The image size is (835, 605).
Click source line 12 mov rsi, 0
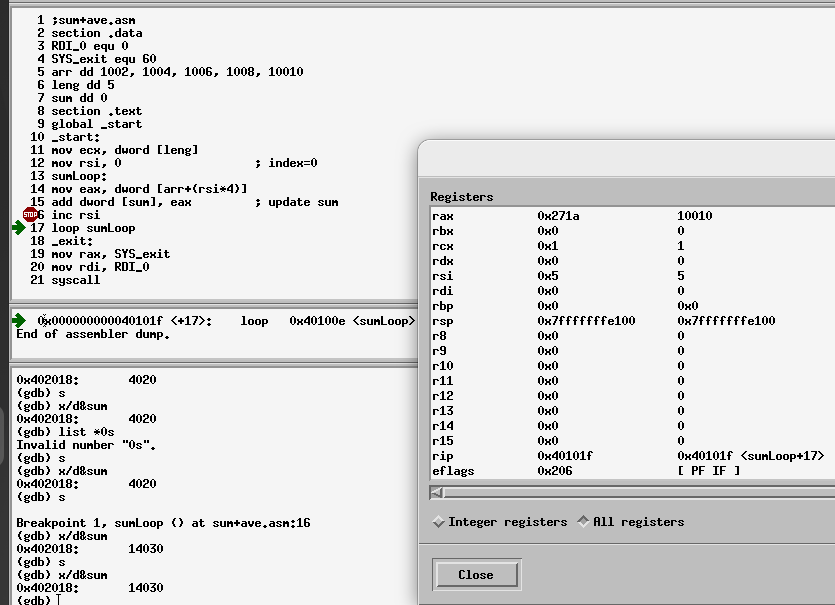coord(86,163)
